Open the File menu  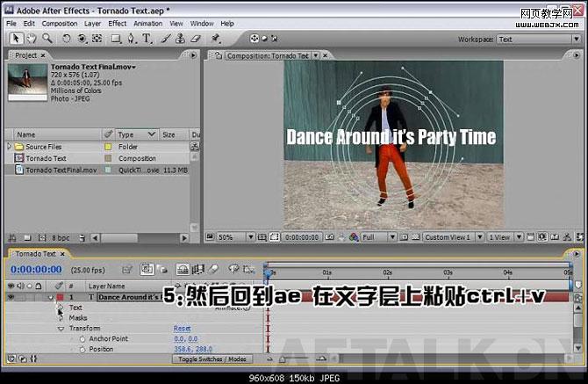pyautogui.click(x=11, y=23)
